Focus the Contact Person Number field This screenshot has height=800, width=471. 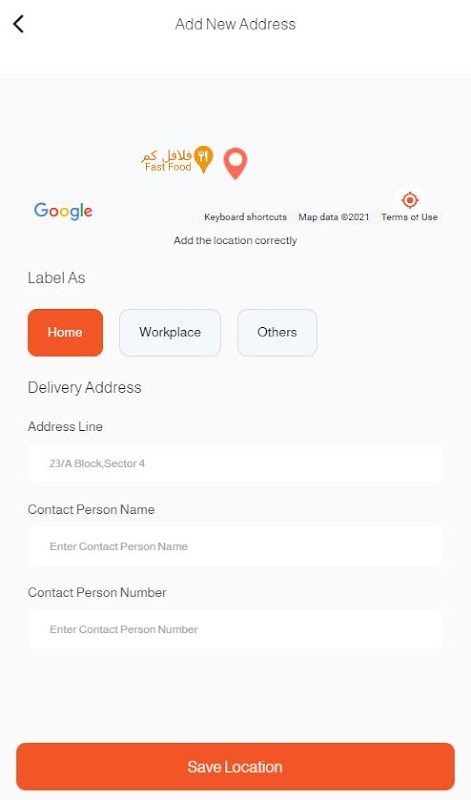[235, 630]
